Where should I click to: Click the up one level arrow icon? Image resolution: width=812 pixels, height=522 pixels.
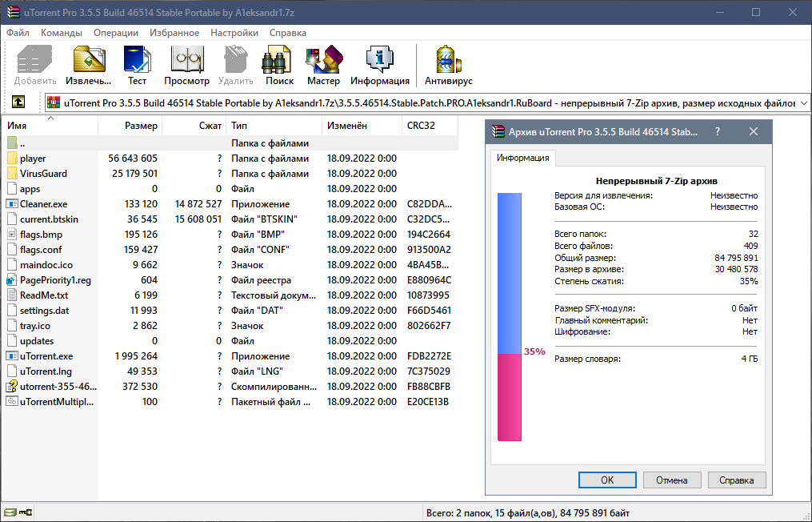point(18,102)
